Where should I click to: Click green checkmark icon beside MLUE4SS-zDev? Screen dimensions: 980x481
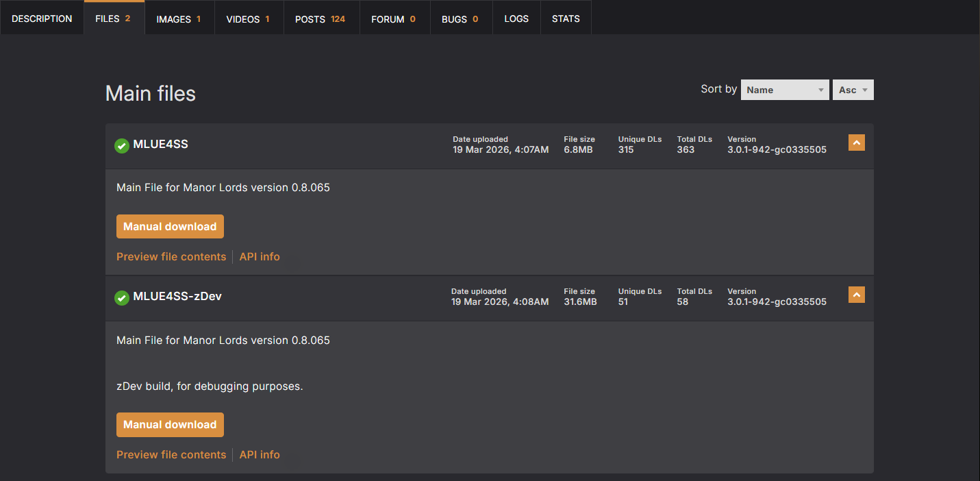coord(121,297)
